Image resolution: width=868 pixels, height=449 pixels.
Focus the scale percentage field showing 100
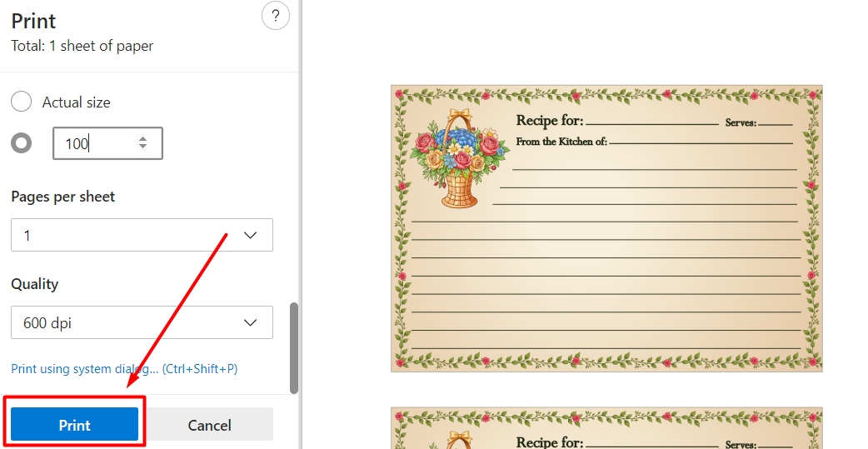[107, 143]
